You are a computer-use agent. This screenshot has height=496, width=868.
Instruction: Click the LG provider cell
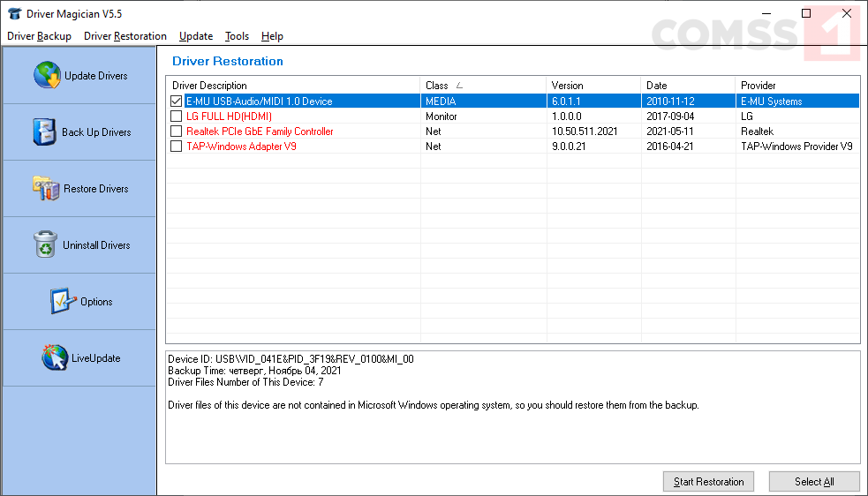click(x=747, y=116)
